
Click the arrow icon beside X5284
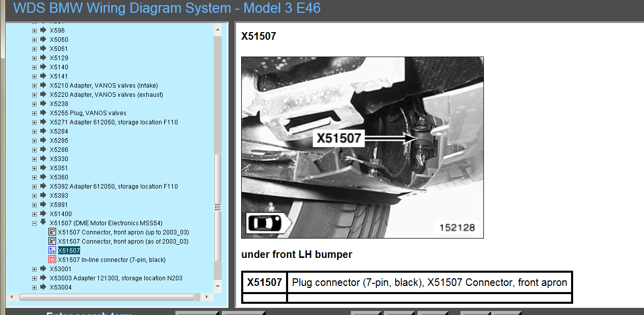pos(43,131)
